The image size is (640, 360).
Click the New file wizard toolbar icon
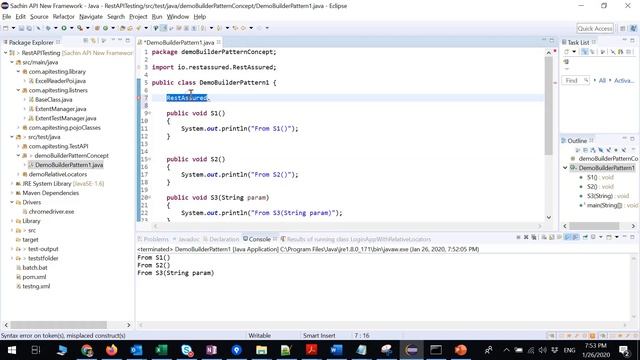6,28
